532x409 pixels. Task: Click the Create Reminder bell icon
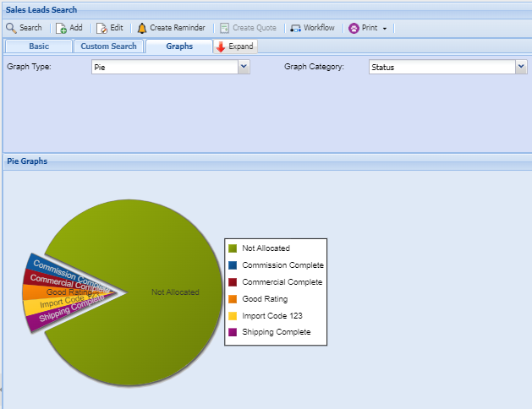(142, 28)
